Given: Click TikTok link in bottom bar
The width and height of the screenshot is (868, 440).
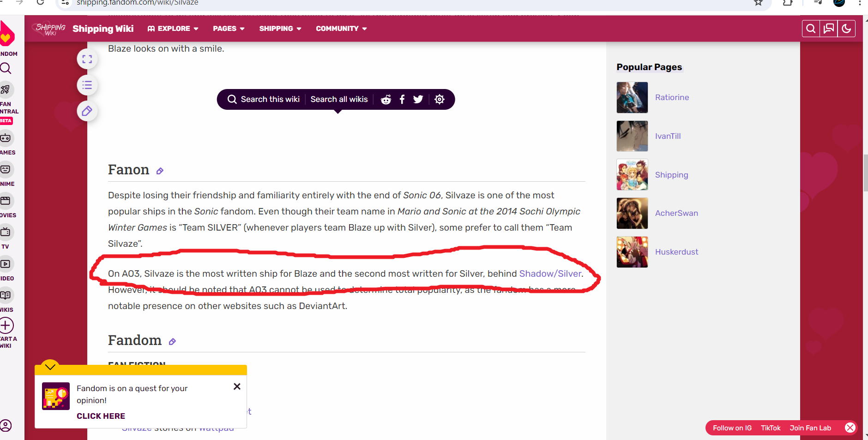Looking at the screenshot, I should [771, 428].
